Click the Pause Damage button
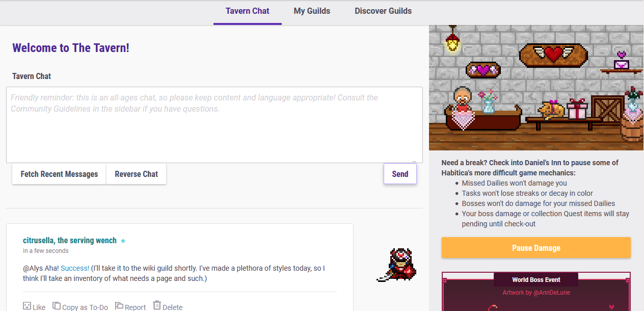 pos(536,248)
